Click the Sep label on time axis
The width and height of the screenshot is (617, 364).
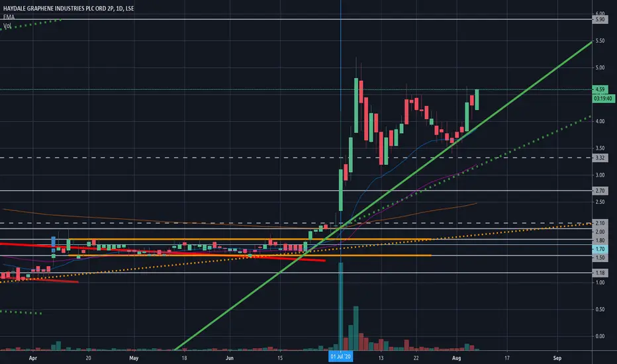pos(557,358)
